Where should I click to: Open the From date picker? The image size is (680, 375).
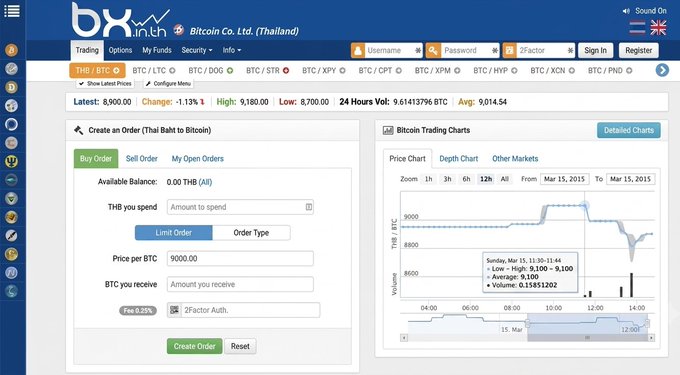pos(565,179)
